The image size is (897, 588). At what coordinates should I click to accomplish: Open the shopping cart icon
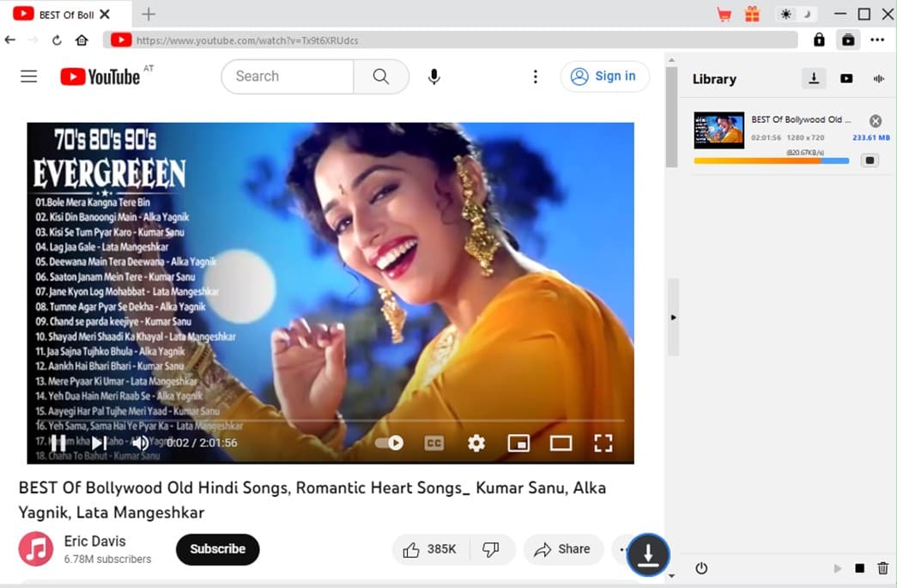point(724,15)
